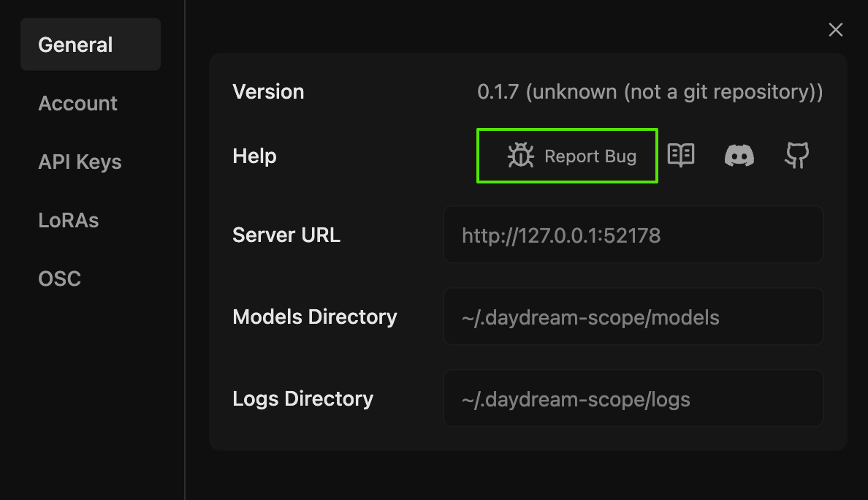
Task: Click the Discord logo in the Help row
Action: coord(739,155)
